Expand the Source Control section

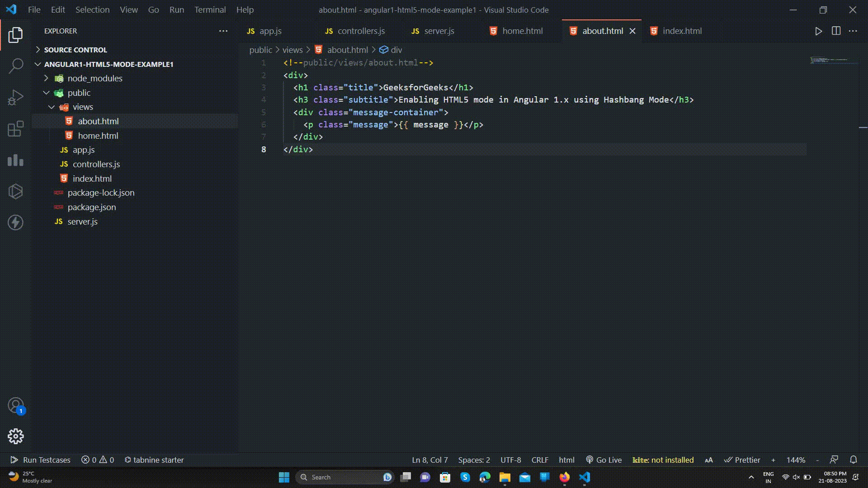(x=75, y=50)
